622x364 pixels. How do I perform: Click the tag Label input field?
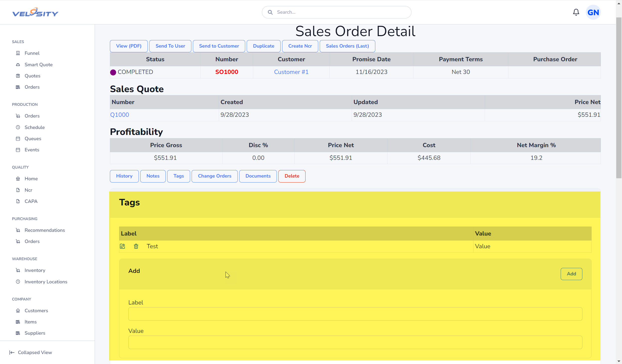pyautogui.click(x=355, y=314)
